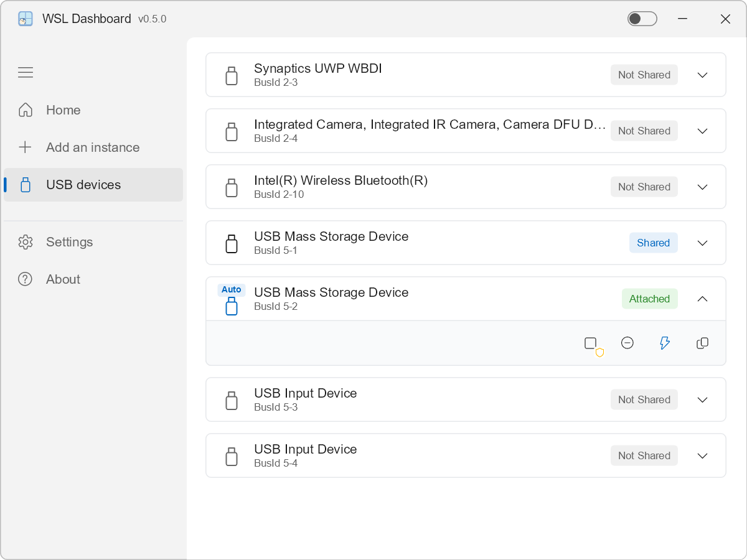Click USB Mass Storage Device name above BusId 5-1
Viewport: 747px width, 560px height.
coord(331,236)
